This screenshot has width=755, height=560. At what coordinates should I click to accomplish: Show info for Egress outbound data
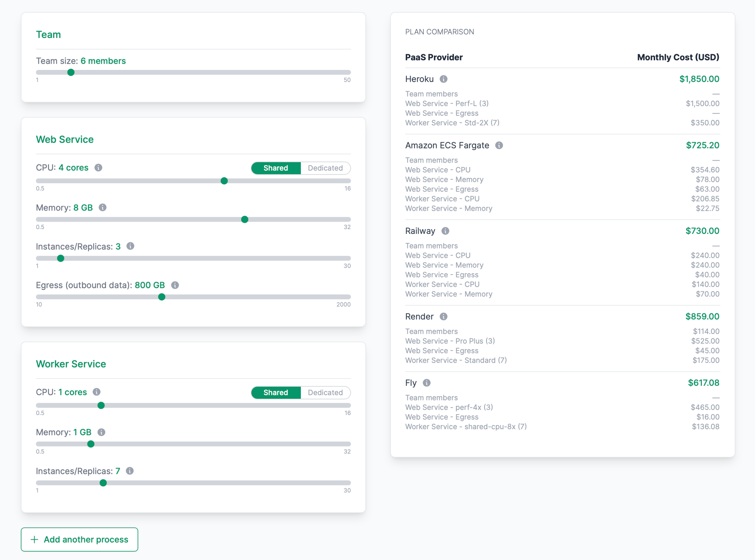(x=175, y=285)
